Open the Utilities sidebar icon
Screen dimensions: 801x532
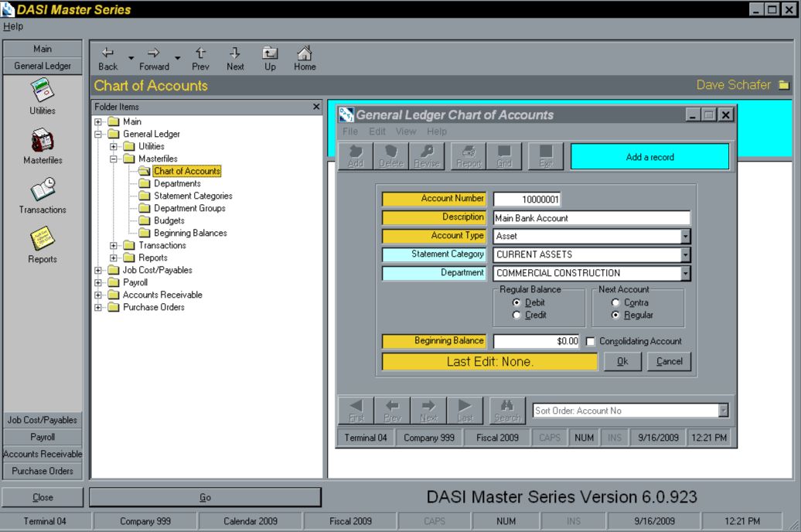[43, 90]
